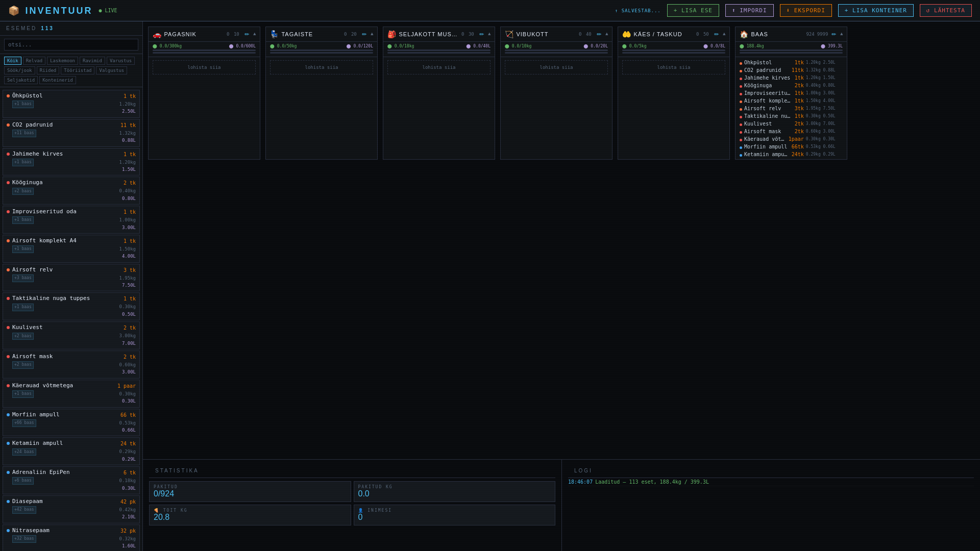
Task: Focus the otsi search field
Action: pyautogui.click(x=71, y=45)
